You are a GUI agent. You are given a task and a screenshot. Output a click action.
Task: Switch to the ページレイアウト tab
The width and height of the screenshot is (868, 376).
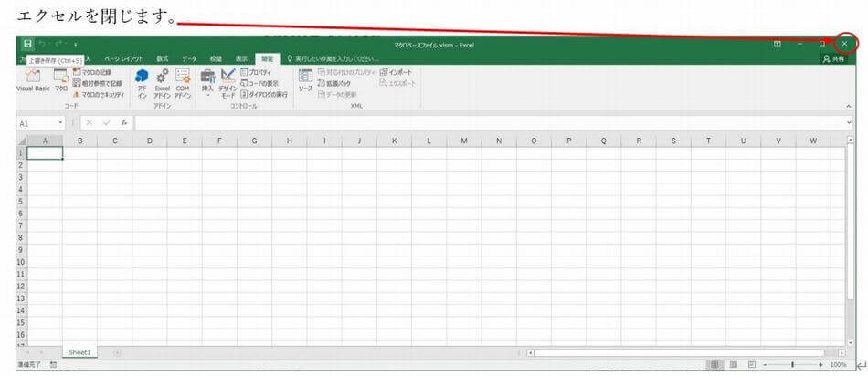123,58
